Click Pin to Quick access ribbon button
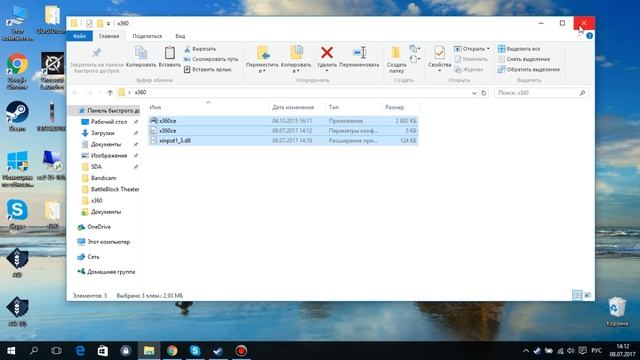Viewport: 640px width, 360px height. click(97, 60)
